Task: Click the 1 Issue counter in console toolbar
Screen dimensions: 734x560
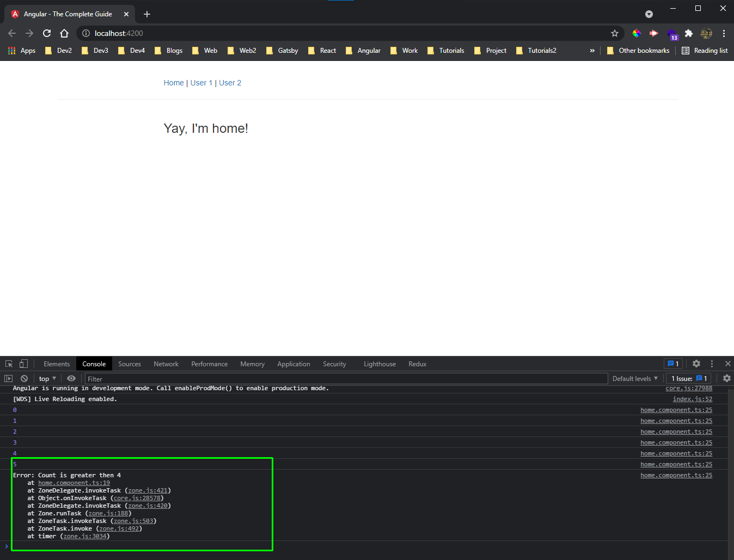Action: coord(689,378)
